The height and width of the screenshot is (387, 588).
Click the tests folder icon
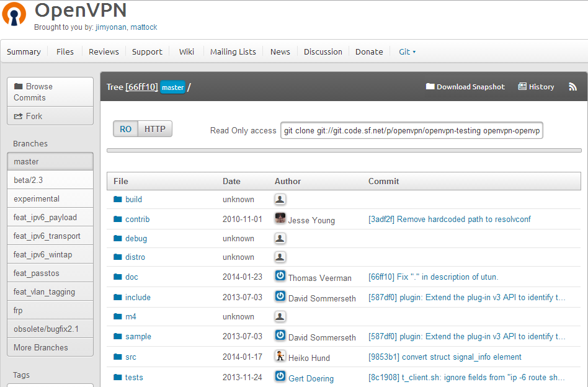click(118, 377)
